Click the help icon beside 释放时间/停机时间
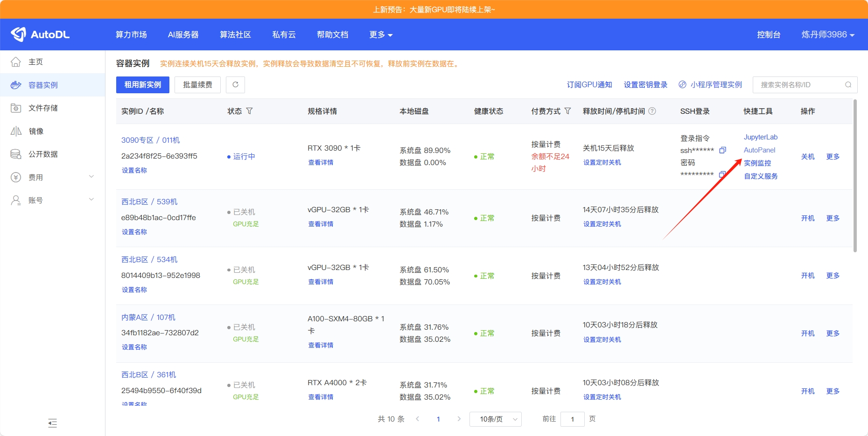The height and width of the screenshot is (436, 868). (x=652, y=111)
